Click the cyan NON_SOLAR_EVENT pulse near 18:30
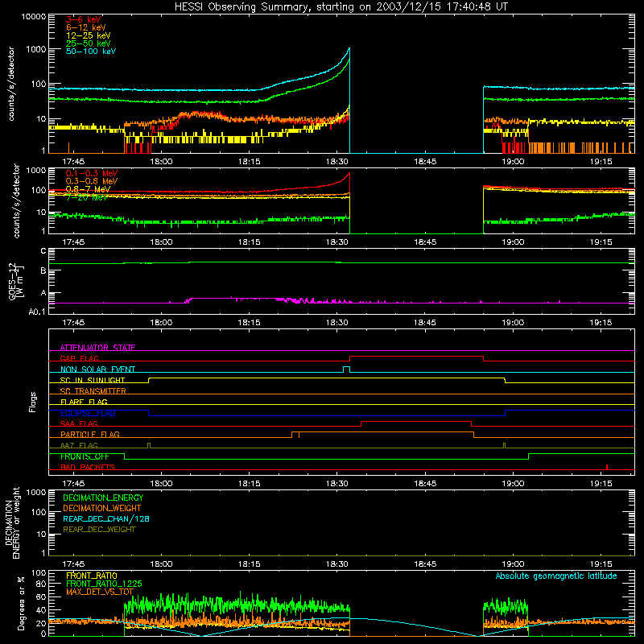The width and height of the screenshot is (644, 644). click(346, 369)
